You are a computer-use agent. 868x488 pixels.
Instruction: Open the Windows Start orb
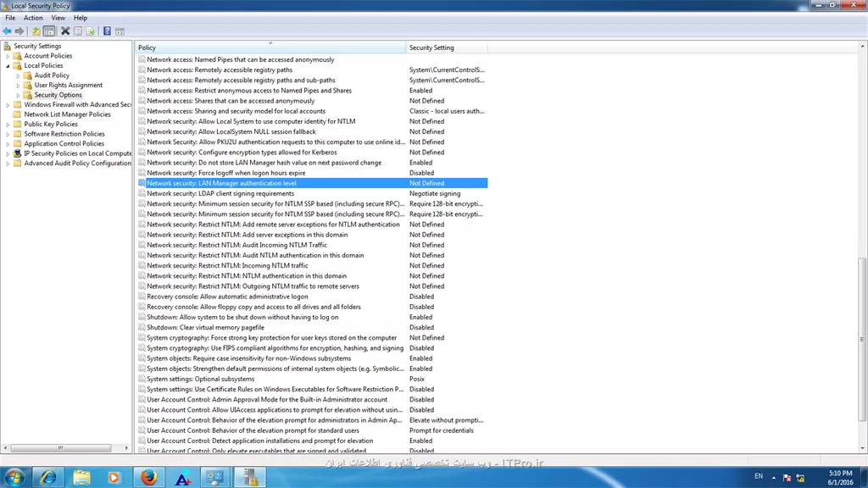click(14, 477)
